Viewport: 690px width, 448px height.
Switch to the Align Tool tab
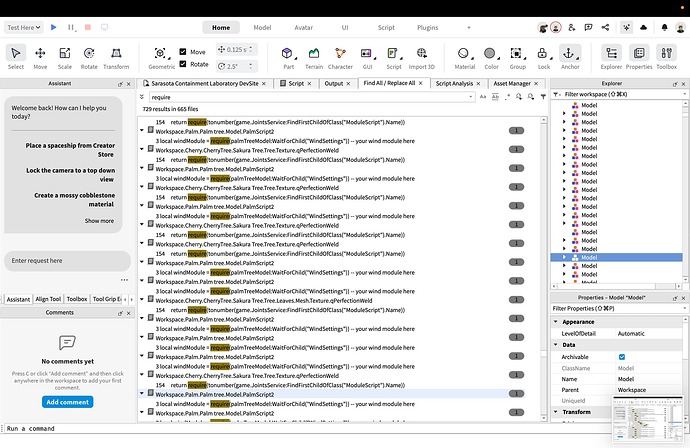point(48,299)
